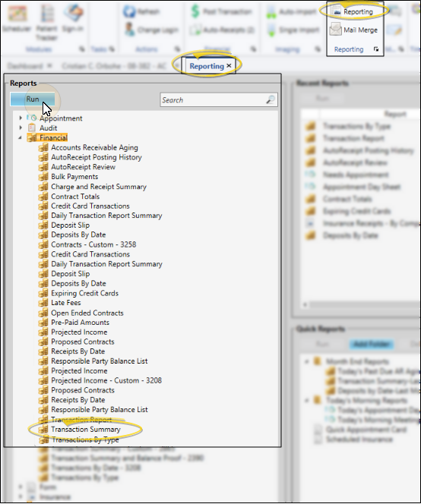421x504 pixels.
Task: Click the coins icon beside Transaction Summary
Action: tap(43, 429)
